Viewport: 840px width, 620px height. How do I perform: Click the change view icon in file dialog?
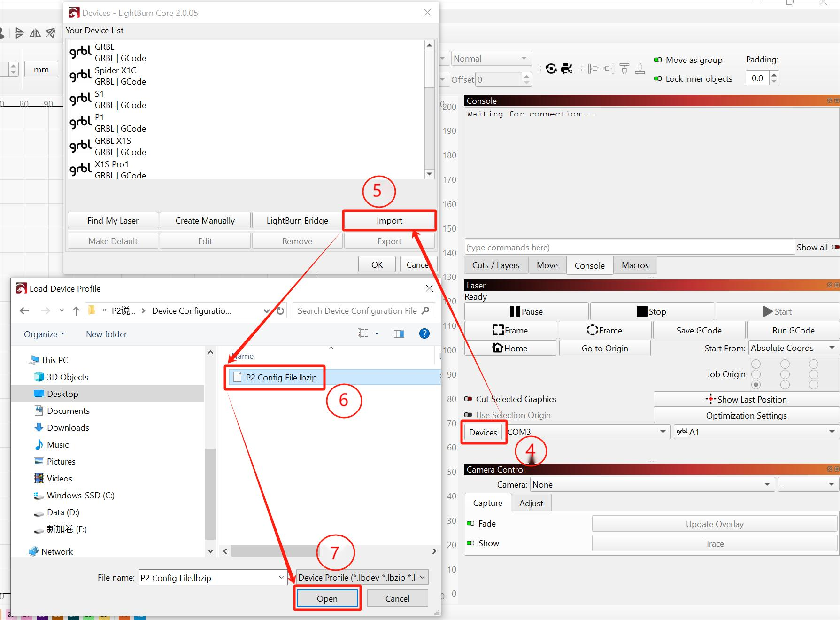(363, 333)
